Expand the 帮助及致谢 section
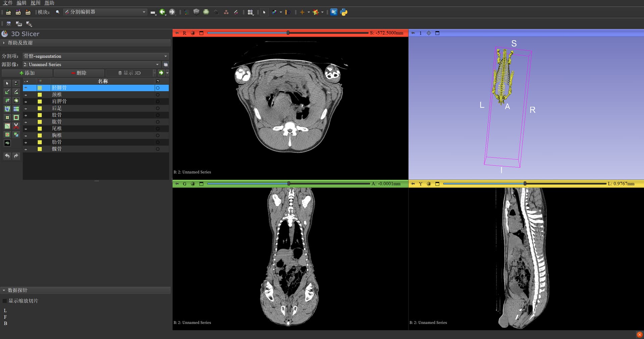Screen dimensions: 644x339 20,43
